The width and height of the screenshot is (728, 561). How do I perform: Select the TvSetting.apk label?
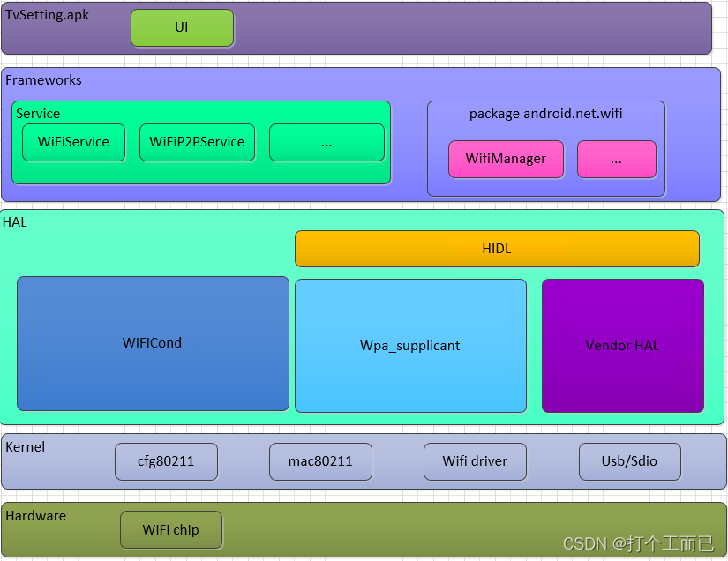click(x=47, y=15)
